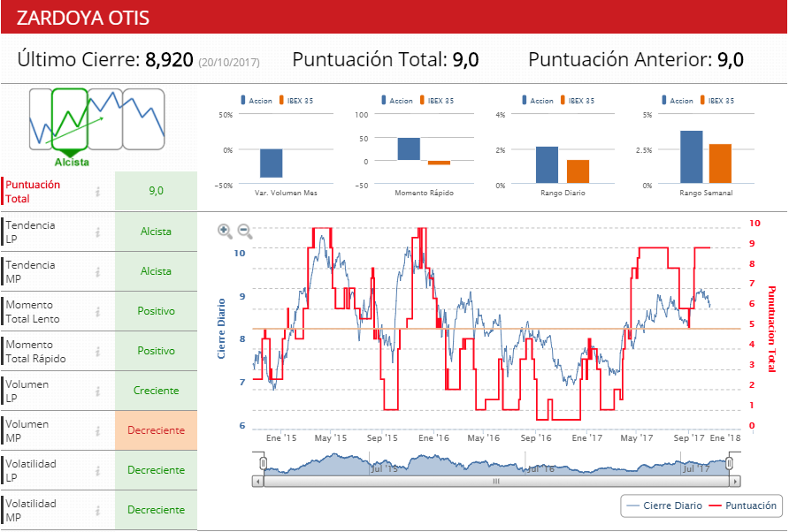Click the date (20/10/2017) text
Screen dimensions: 789x532
229,63
